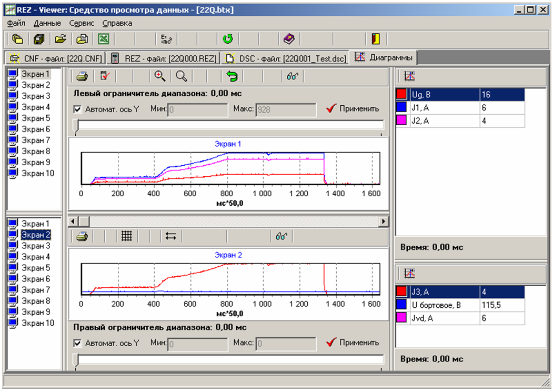
Task: Select Экран 5 in upper screen list
Action: [x=36, y=118]
